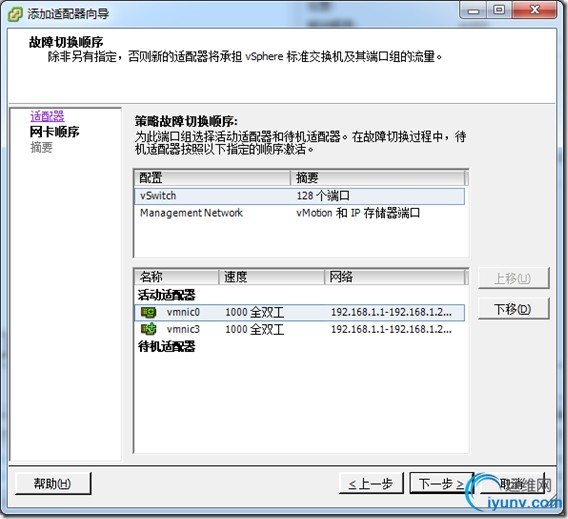The image size is (568, 519).
Task: Click the vmnic3 network adapter icon
Action: (x=148, y=329)
